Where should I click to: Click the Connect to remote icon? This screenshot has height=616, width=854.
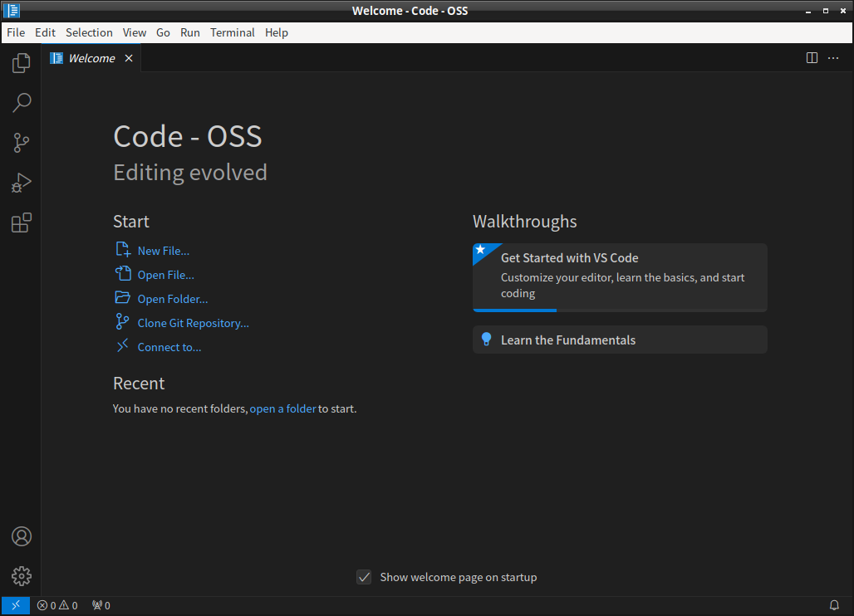click(x=123, y=345)
